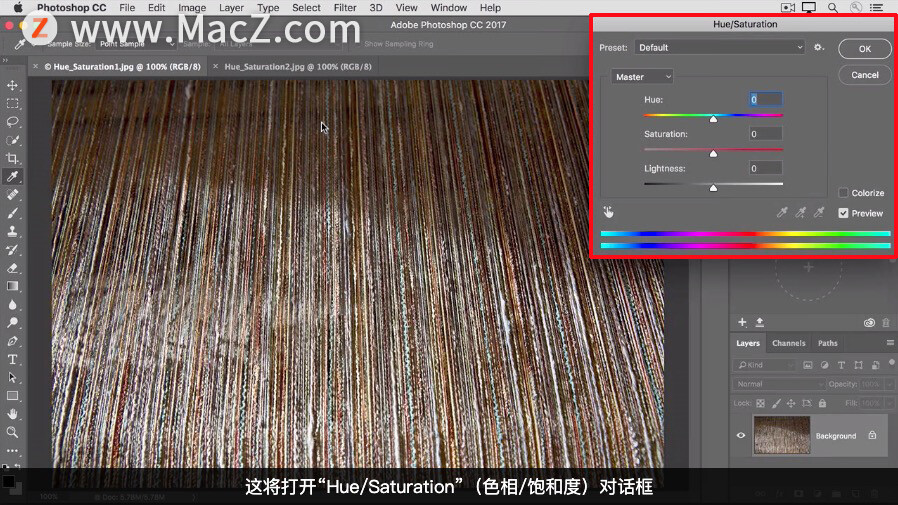Screen dimensions: 898x505
Task: Open the Fill slider arrow
Action: pos(889,403)
